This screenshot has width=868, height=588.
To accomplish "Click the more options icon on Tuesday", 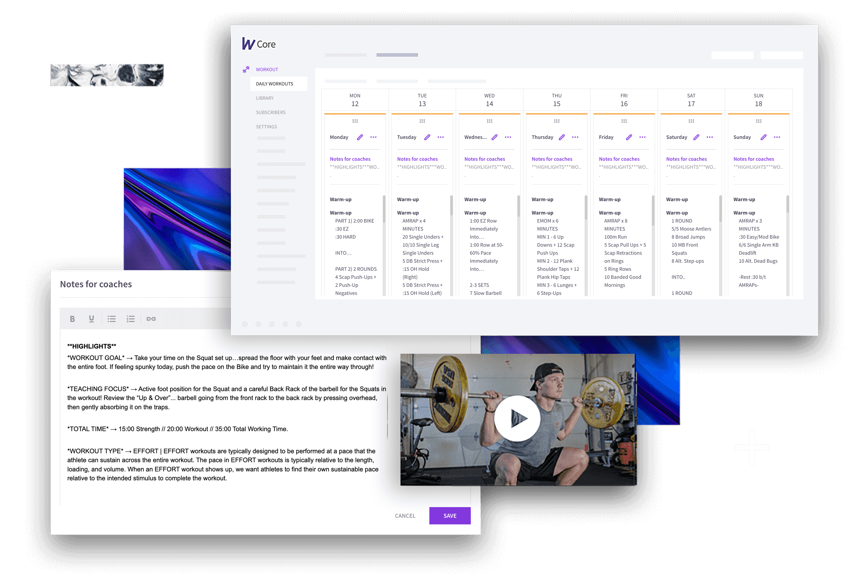I will [x=440, y=137].
